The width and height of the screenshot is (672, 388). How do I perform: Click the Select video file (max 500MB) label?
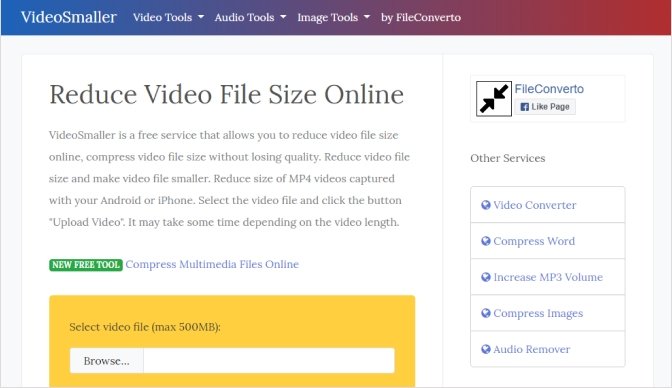(145, 327)
